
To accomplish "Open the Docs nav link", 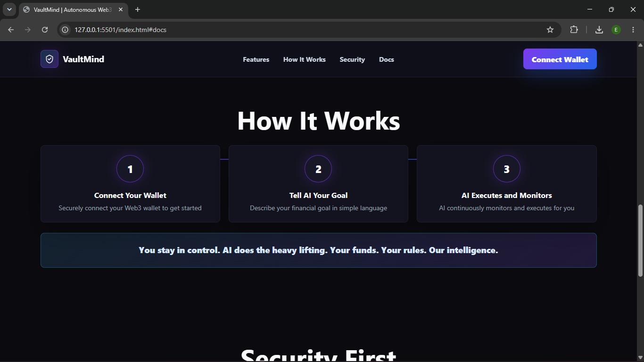I will click(387, 59).
